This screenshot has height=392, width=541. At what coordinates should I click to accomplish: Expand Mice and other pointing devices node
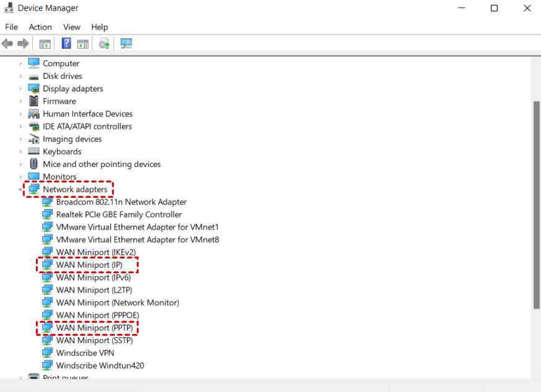click(20, 164)
